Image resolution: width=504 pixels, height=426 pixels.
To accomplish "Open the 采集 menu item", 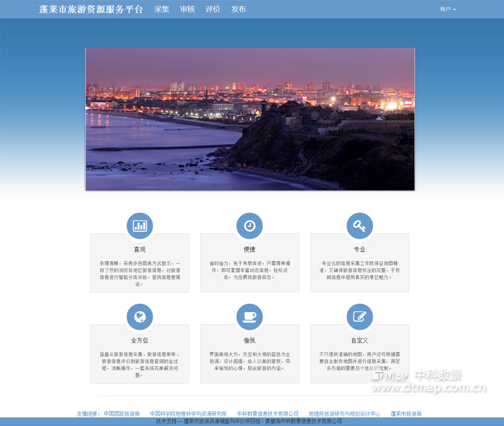I will (x=162, y=9).
